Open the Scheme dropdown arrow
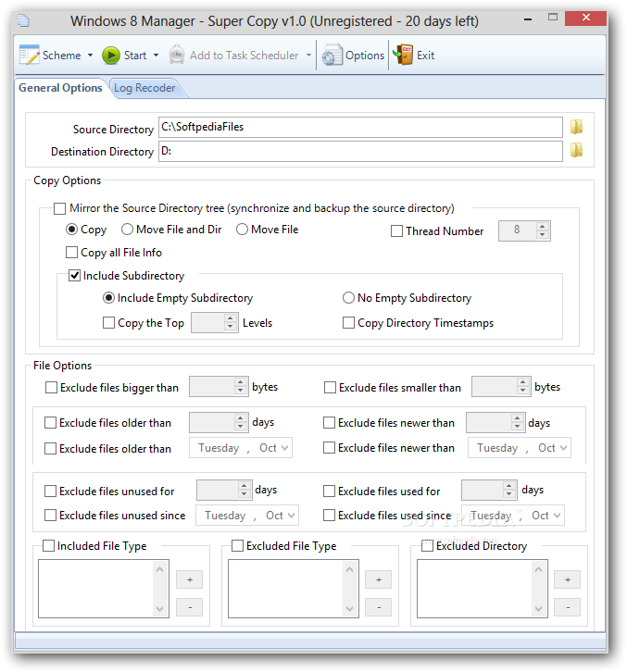 [x=90, y=56]
